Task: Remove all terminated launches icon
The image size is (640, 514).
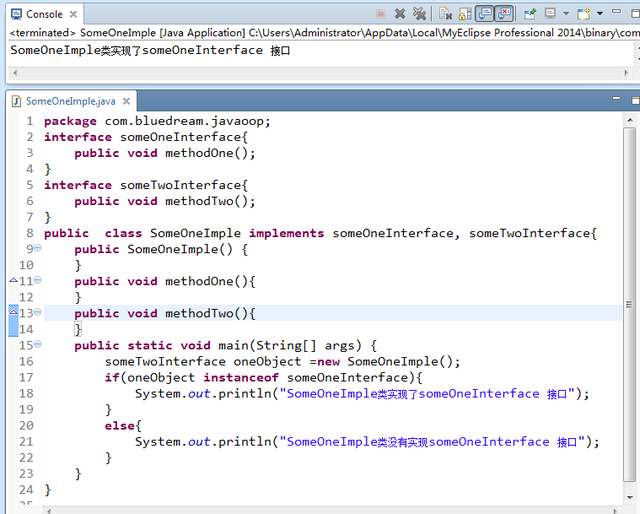Action: [x=419, y=14]
